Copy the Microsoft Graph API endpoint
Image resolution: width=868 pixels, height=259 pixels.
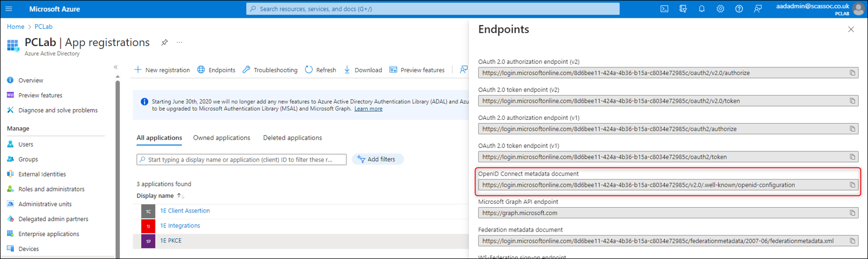[852, 213]
